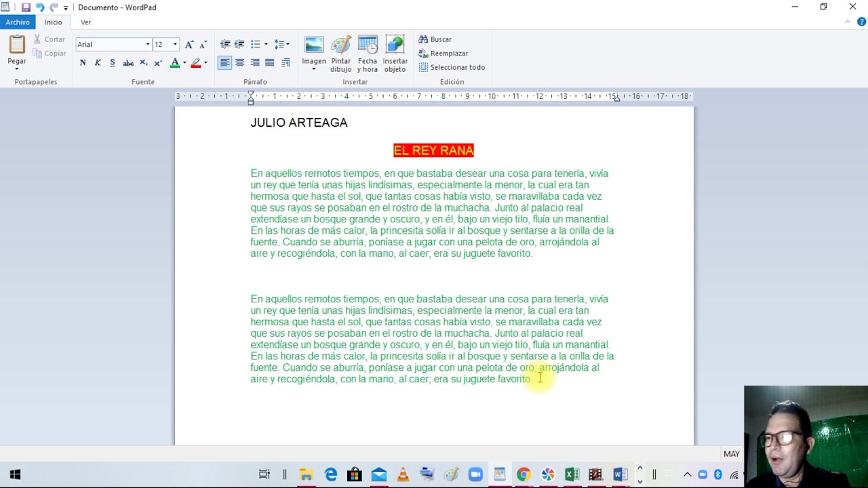Open Excel from the taskbar
The image size is (868, 488).
pos(572,474)
